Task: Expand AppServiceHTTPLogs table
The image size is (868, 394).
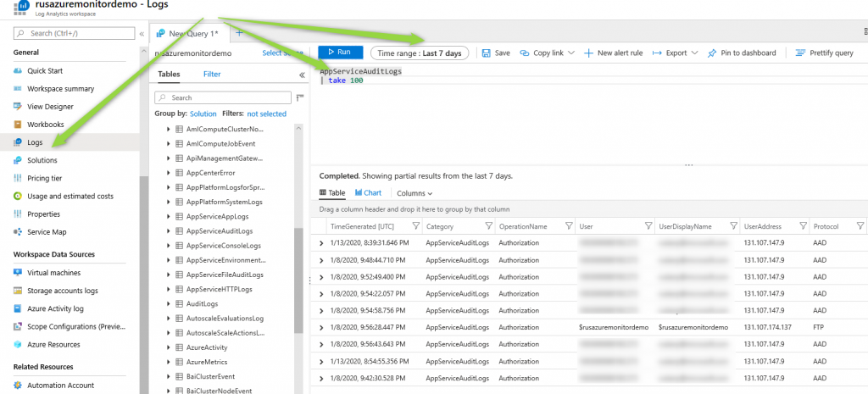Action: click(169, 289)
